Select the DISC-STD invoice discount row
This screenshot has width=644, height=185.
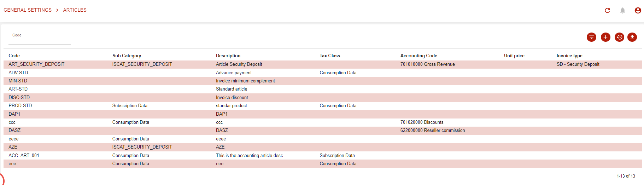click(x=19, y=97)
